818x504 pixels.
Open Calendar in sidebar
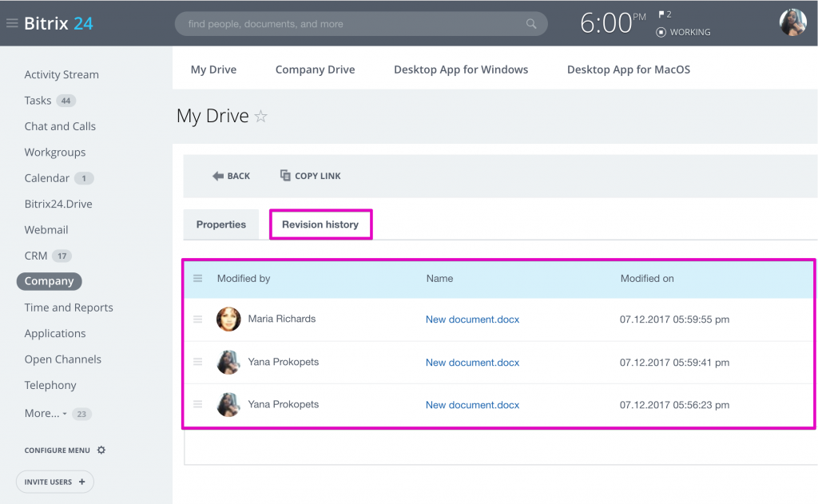point(46,178)
